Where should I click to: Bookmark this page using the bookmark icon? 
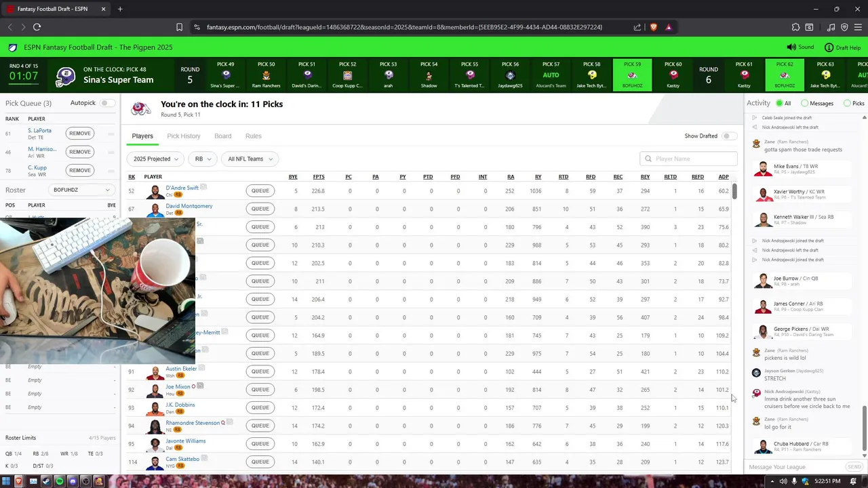[179, 27]
